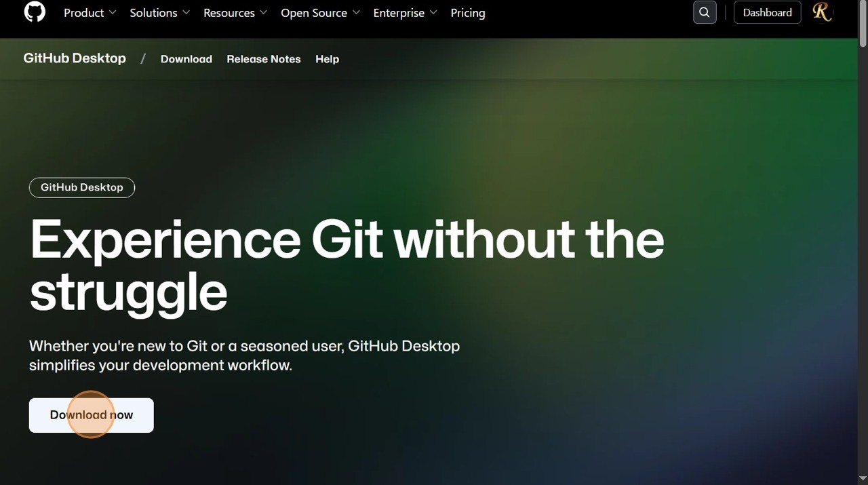
Task: Click the GitHub Desktop breadcrumb title
Action: pyautogui.click(x=75, y=58)
